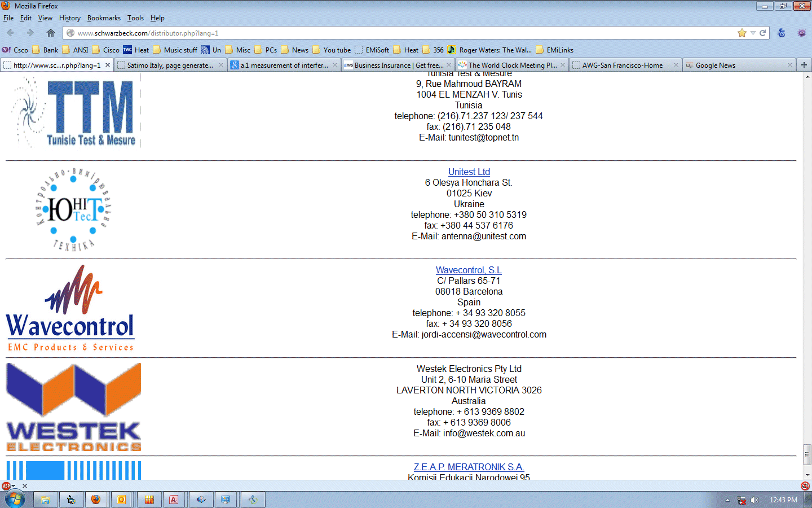Open the PCs bookmarks folder
The height and width of the screenshot is (508, 812).
265,50
